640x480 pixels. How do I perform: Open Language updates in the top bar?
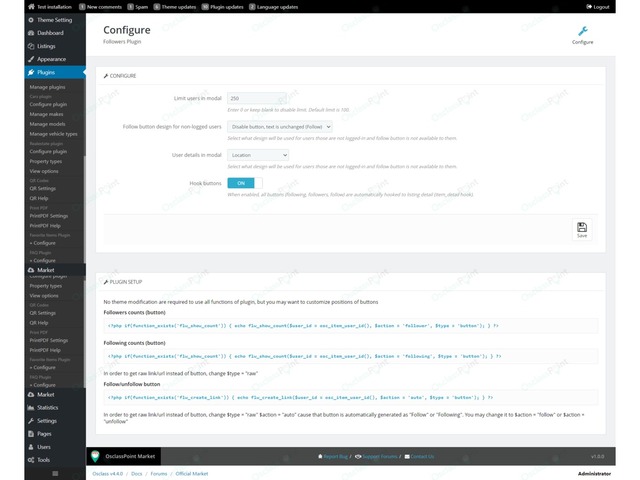point(273,7)
